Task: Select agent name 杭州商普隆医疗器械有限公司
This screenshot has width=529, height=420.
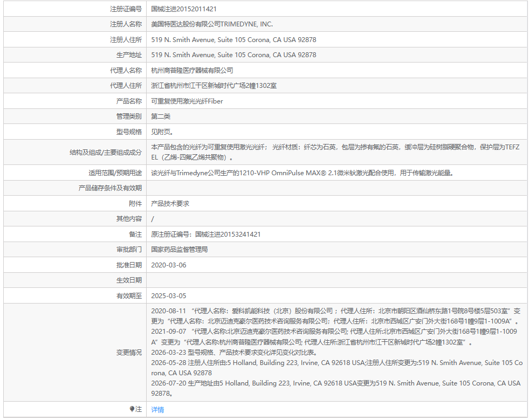Action: pos(193,71)
